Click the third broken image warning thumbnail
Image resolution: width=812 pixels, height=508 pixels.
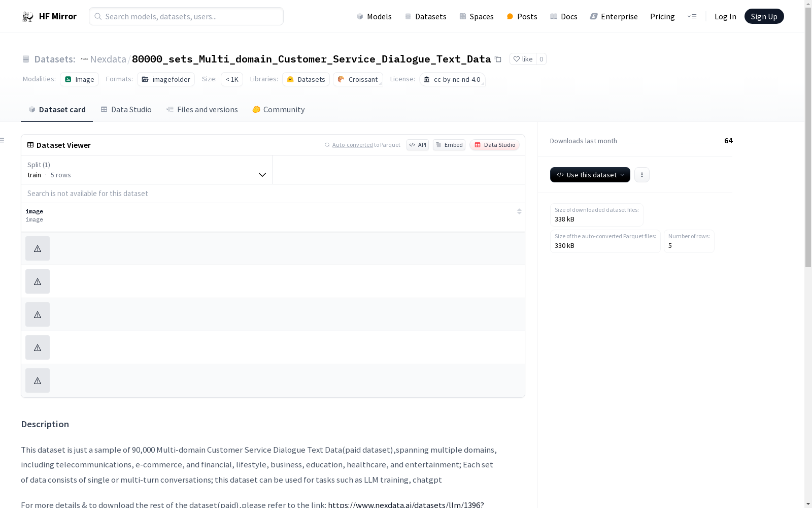click(x=38, y=314)
